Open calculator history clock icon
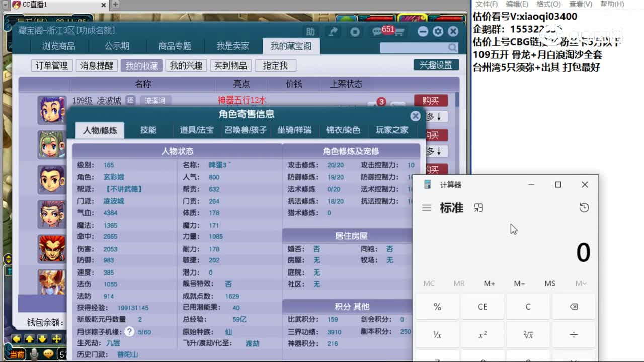 pyautogui.click(x=584, y=207)
